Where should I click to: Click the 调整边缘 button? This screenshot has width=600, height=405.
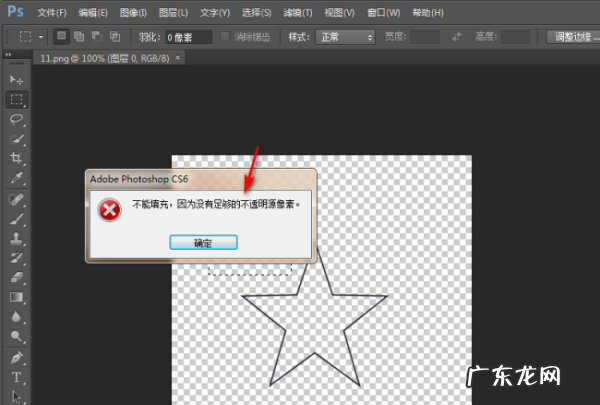573,37
